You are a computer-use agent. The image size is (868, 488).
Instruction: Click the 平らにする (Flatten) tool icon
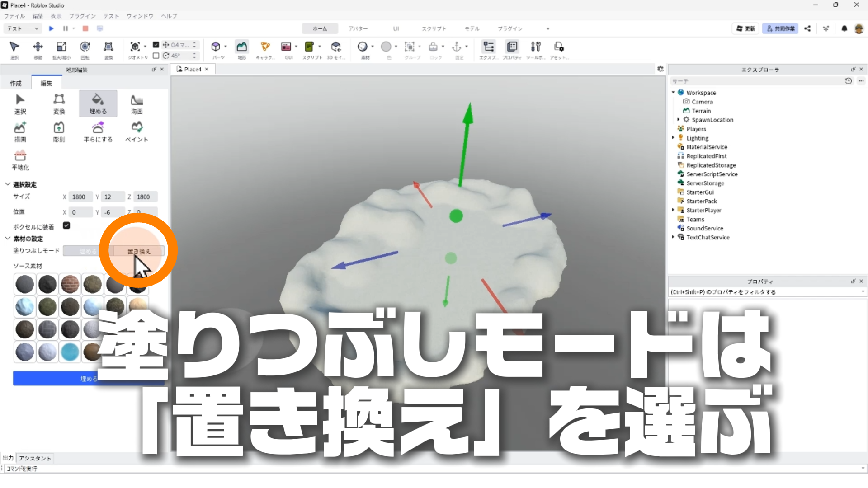tap(98, 132)
